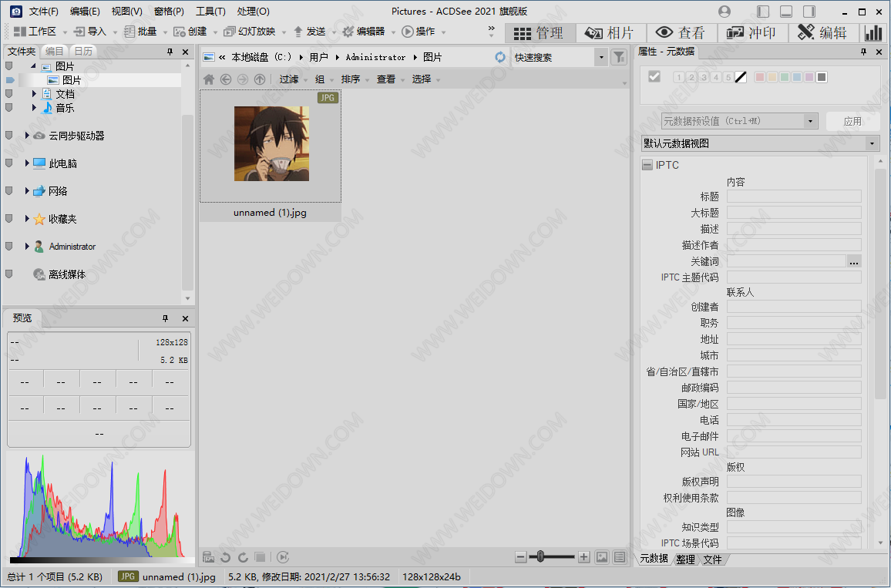Open the 工具(T) menu
Viewport: 891px width, 588px height.
[x=210, y=12]
